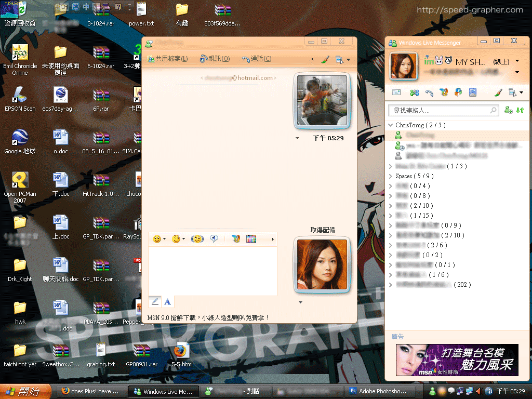Click the MSN 9.0 download link text
The image size is (532, 399).
pos(208,317)
